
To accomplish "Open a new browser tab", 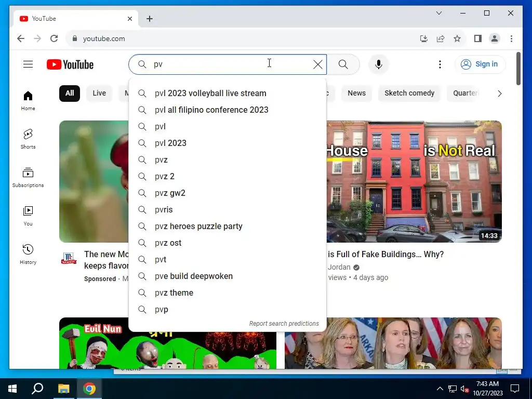I will tap(150, 19).
